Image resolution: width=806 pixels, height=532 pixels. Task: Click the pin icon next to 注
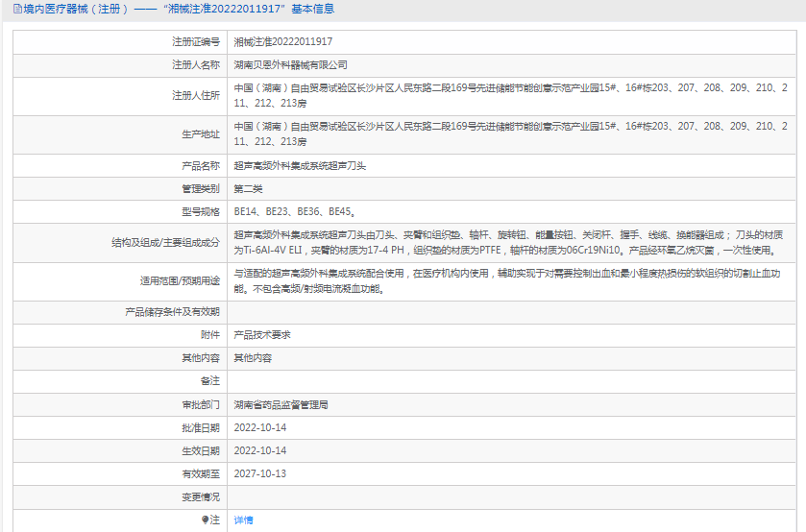coord(205,520)
